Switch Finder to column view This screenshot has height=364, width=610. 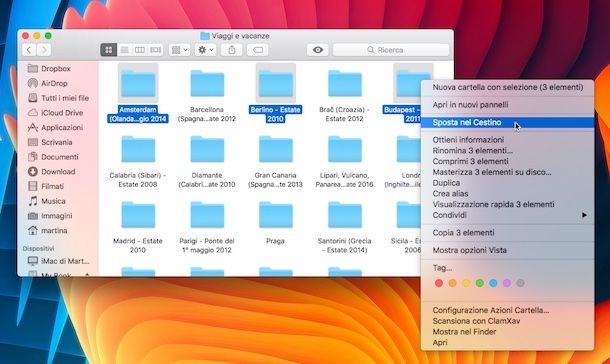tap(140, 50)
